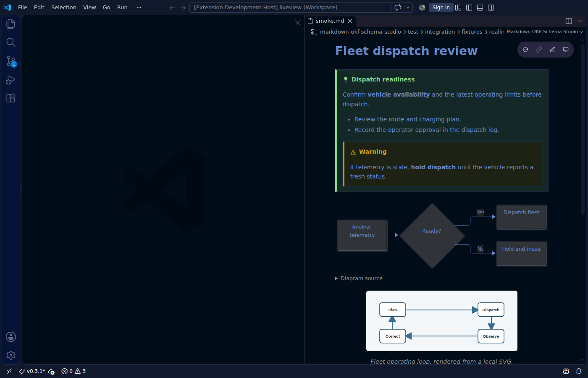The image size is (588, 378).
Task: Open the Markdown OKF-Schema Studio dropdown
Action: pos(545,32)
